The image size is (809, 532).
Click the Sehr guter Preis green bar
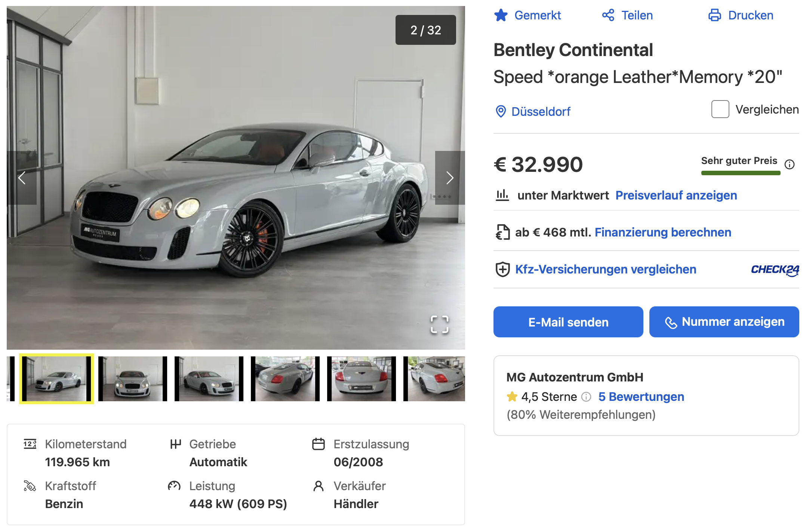click(x=741, y=173)
